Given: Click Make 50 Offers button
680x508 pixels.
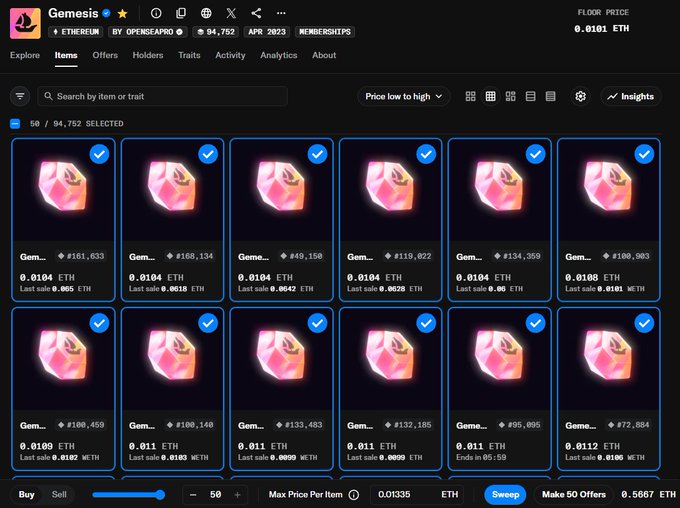Looking at the screenshot, I should coord(574,495).
